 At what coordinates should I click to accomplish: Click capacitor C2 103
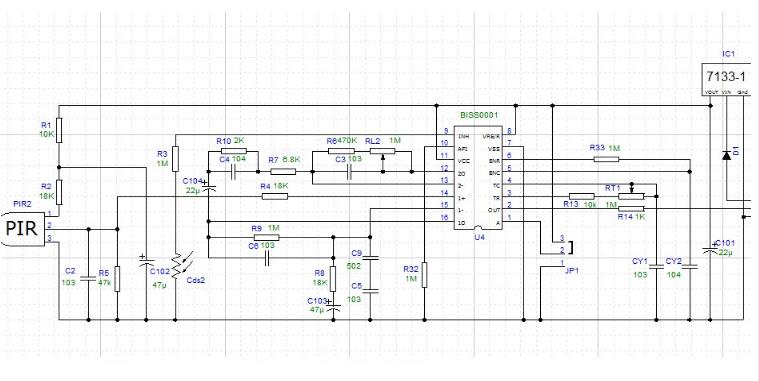point(88,278)
